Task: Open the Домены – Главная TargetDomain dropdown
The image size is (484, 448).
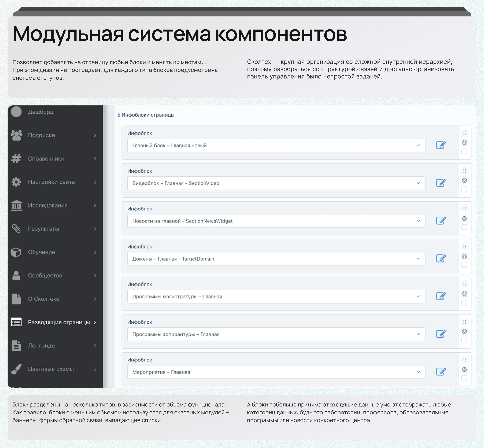Action: tap(276, 259)
